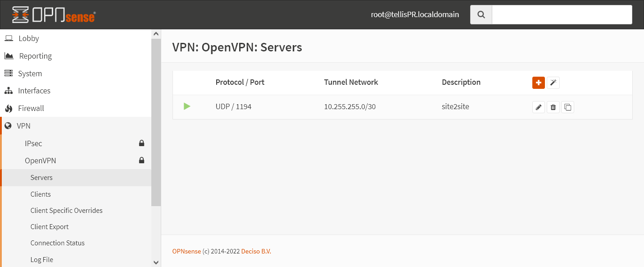Click the Lobby dashboard icon
Viewport: 644px width, 267px height.
(8, 38)
